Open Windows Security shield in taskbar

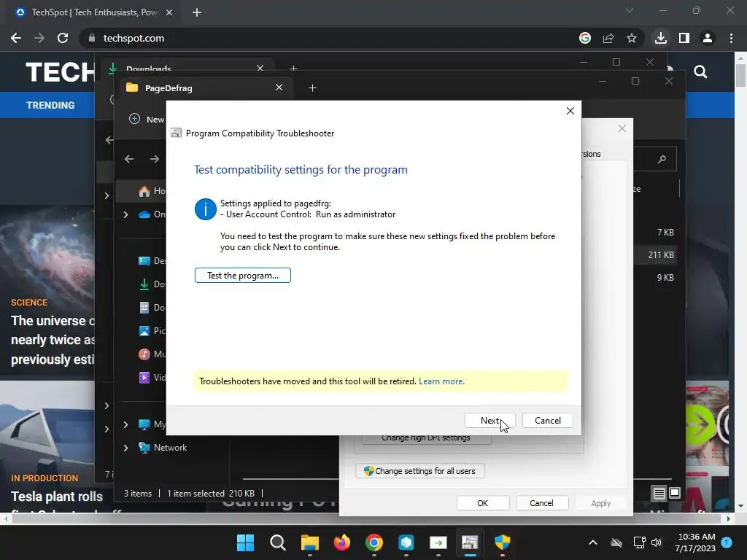(502, 542)
